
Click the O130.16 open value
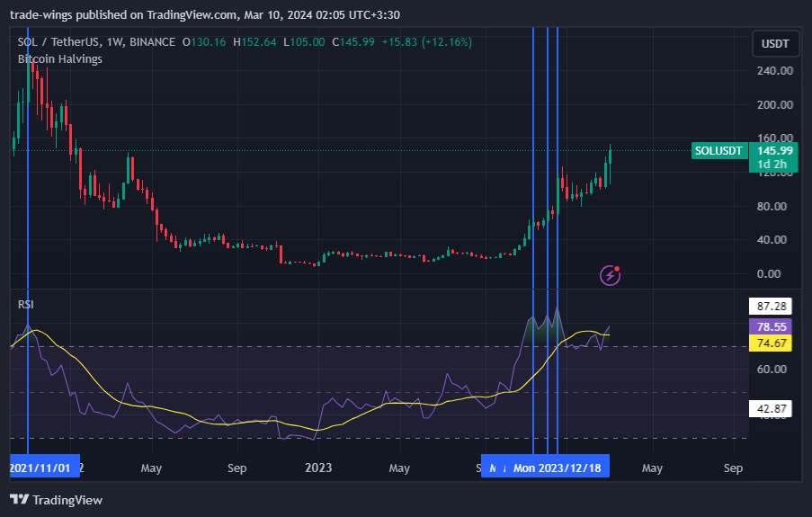click(204, 42)
